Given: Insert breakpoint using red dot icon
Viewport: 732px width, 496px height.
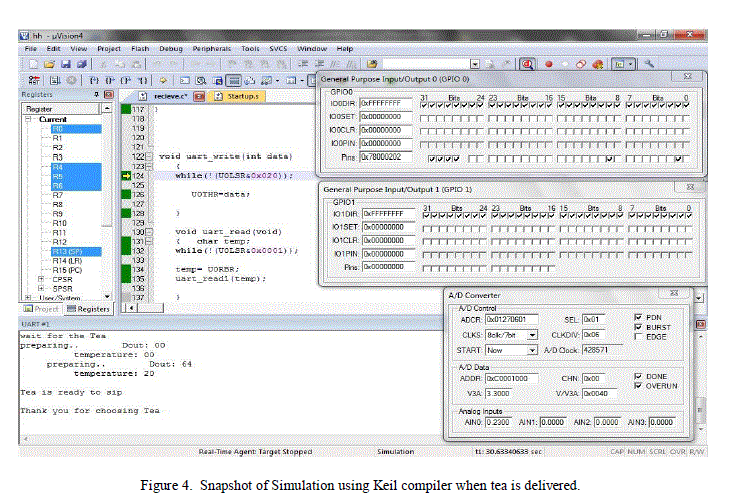Looking at the screenshot, I should [x=548, y=63].
